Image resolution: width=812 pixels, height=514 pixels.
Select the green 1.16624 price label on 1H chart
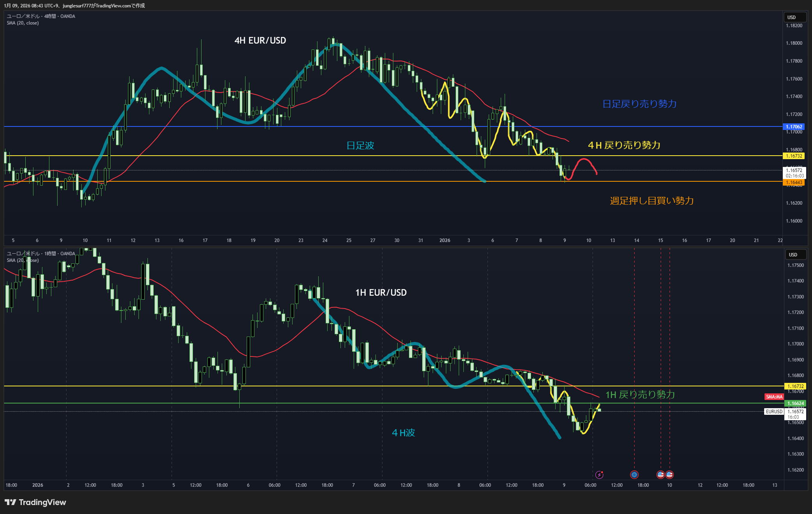pyautogui.click(x=795, y=403)
